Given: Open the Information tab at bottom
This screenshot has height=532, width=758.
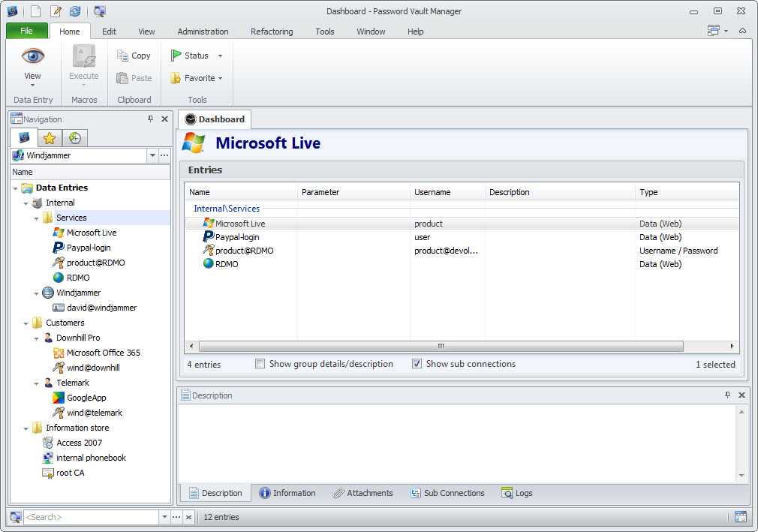Looking at the screenshot, I should click(287, 493).
